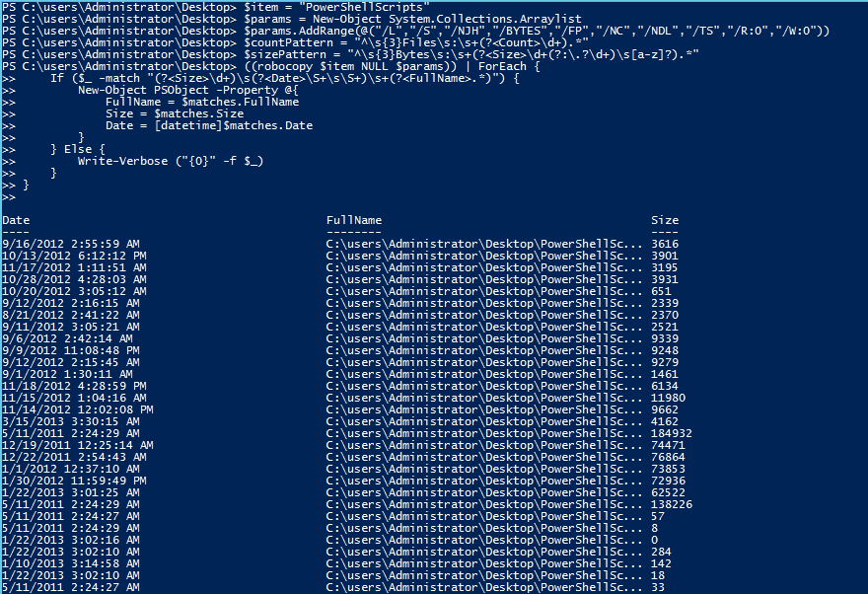Click the $countPattern assignment line
The image size is (868, 594).
click(x=295, y=42)
